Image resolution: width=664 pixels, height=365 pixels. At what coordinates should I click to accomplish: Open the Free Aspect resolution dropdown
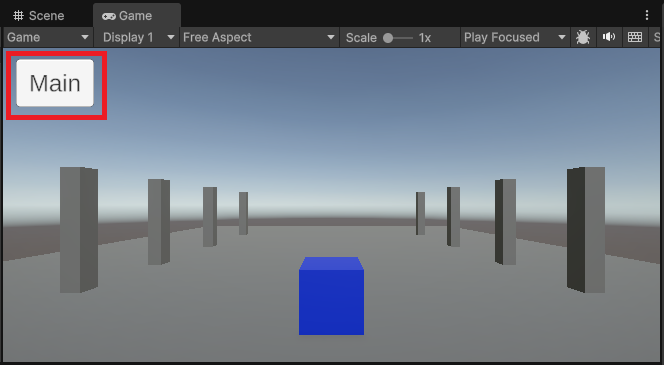coord(259,38)
